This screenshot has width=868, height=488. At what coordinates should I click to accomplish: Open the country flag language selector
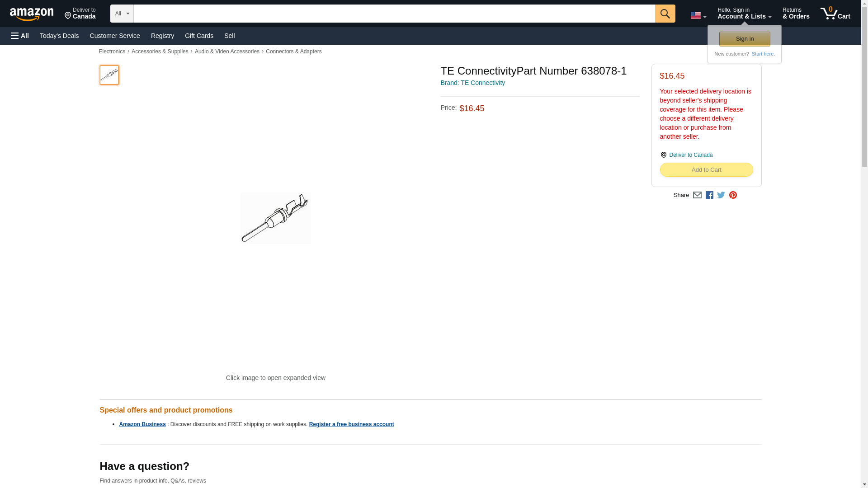click(698, 16)
